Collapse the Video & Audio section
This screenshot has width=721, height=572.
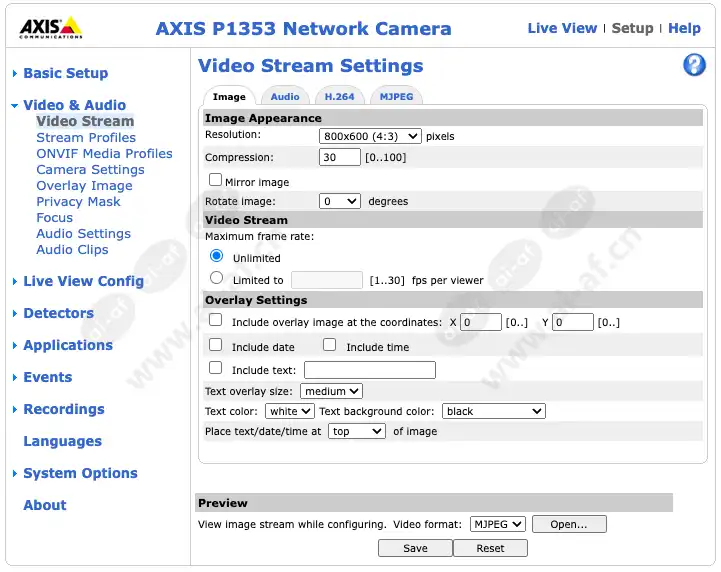coord(15,105)
